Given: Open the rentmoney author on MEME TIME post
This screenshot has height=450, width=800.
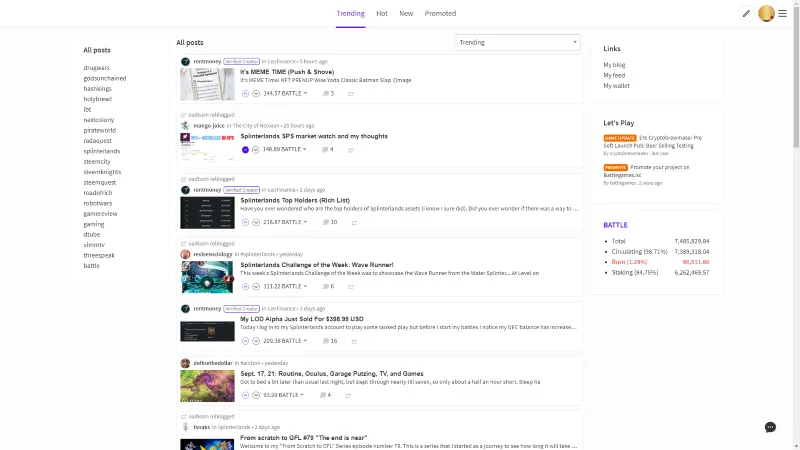Looking at the screenshot, I should pyautogui.click(x=207, y=62).
